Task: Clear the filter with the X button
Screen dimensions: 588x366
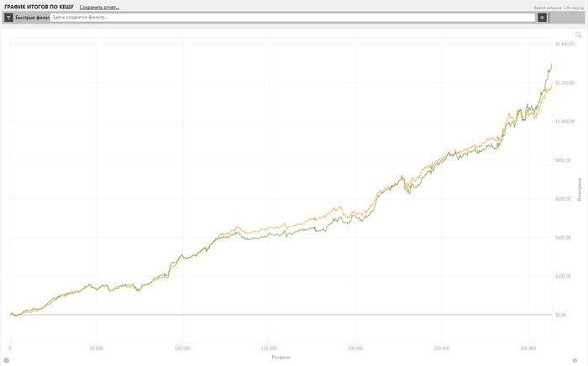Action: pyautogui.click(x=542, y=18)
